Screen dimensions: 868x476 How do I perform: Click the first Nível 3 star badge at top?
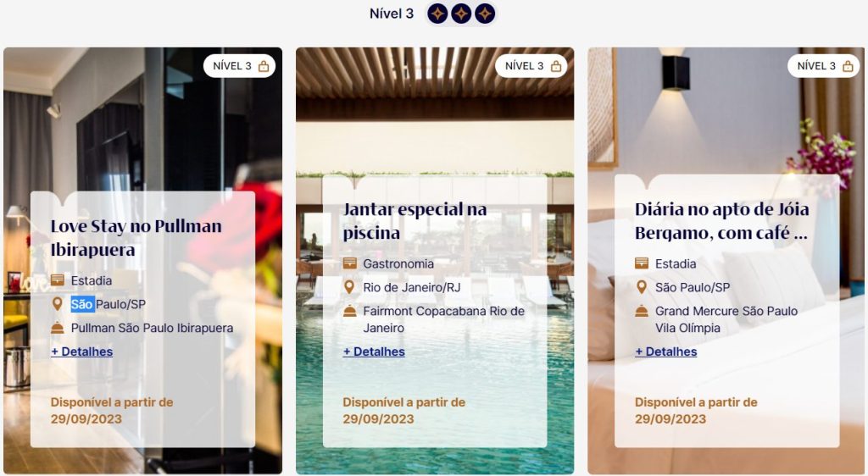(437, 14)
